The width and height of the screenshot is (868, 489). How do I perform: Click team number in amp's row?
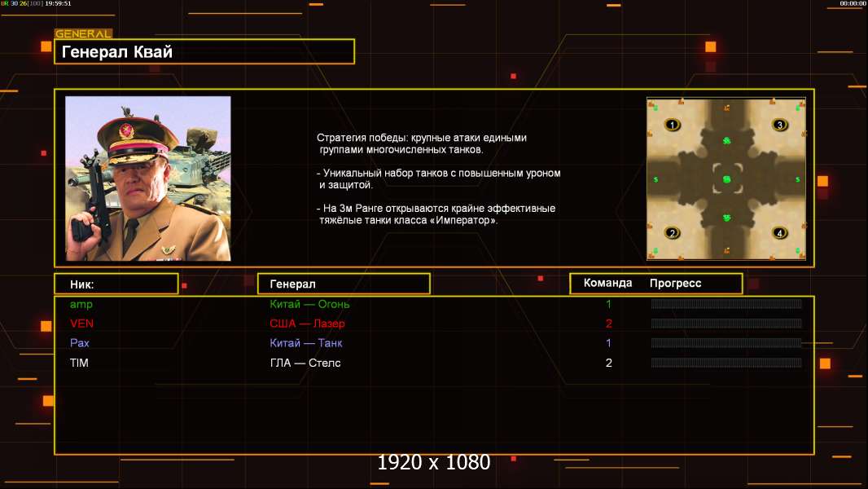click(608, 304)
